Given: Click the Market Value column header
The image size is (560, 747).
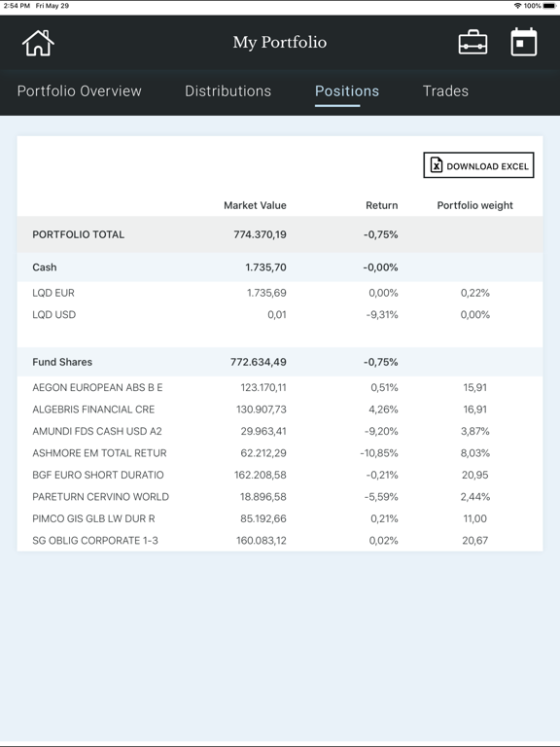Looking at the screenshot, I should pos(255,205).
